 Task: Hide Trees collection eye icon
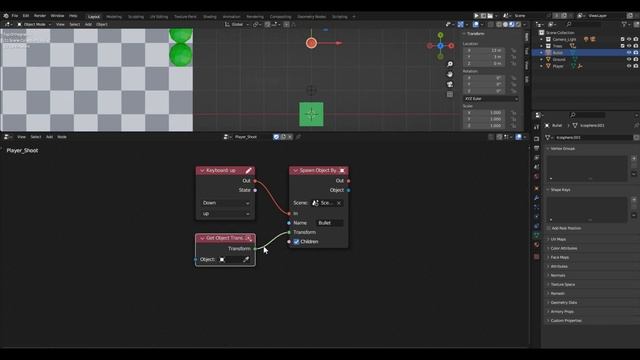click(x=629, y=46)
